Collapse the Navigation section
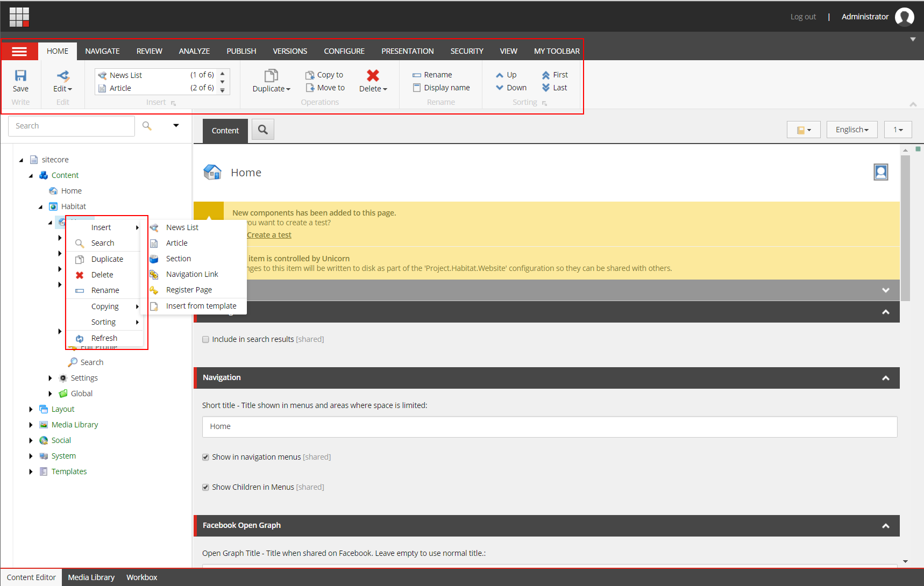 [x=885, y=378]
